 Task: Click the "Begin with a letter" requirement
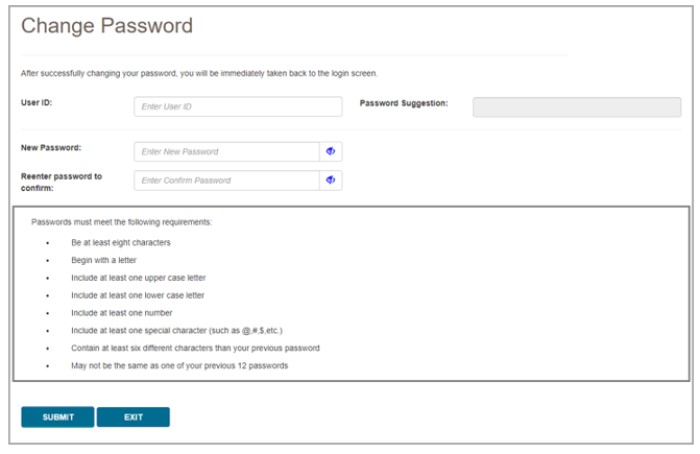(104, 260)
